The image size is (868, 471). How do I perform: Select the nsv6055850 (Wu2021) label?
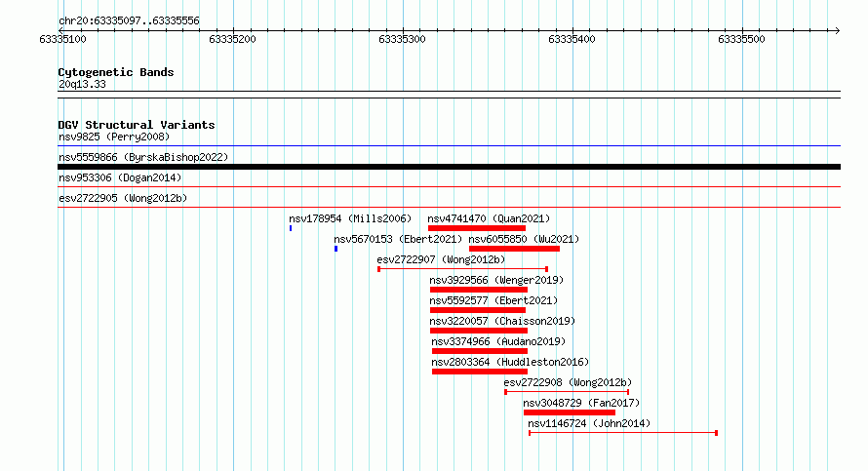tap(524, 239)
